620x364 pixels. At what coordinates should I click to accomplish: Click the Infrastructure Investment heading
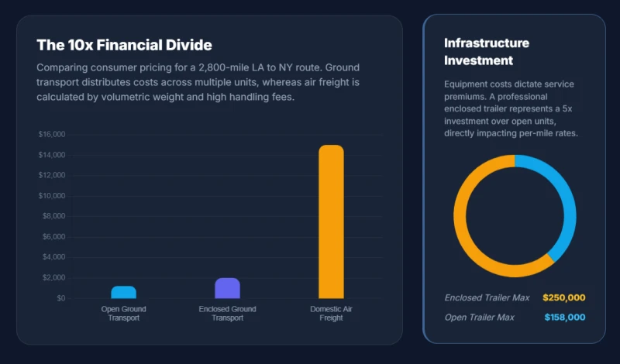click(x=487, y=51)
